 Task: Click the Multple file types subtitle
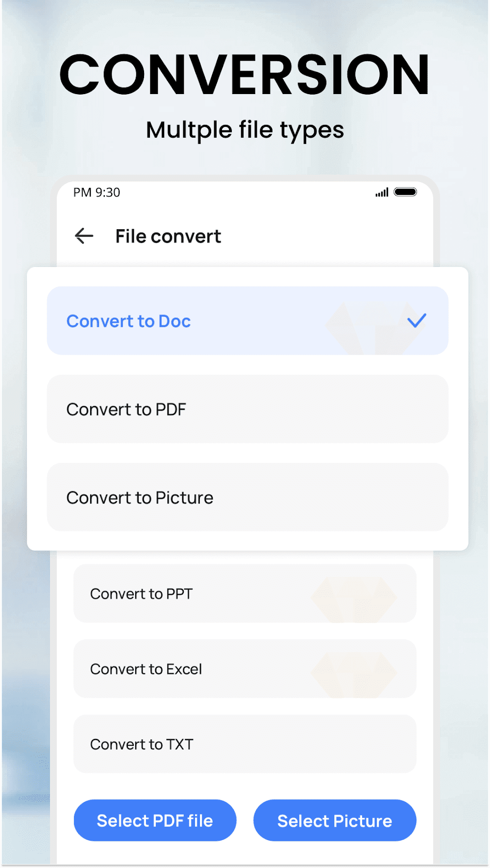click(x=245, y=130)
